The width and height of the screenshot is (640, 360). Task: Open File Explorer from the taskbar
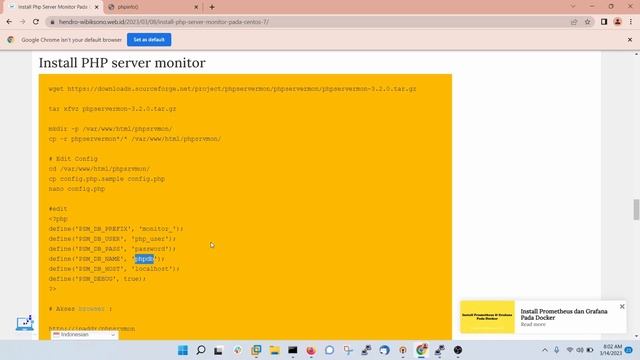[x=274, y=350]
